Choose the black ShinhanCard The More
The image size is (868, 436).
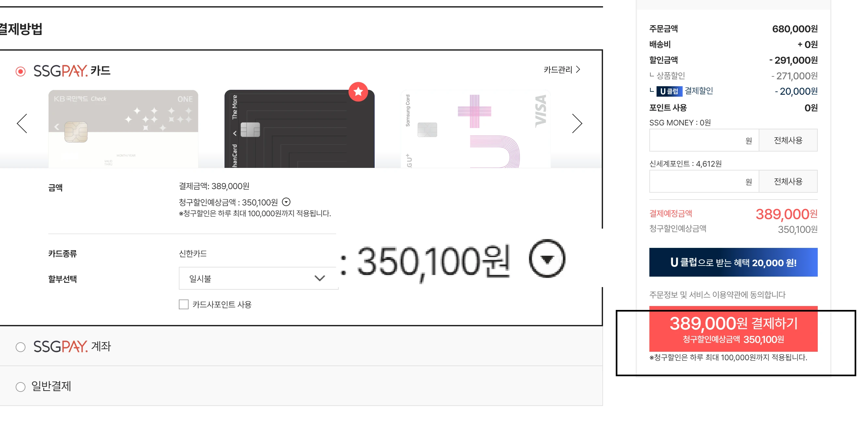(x=299, y=128)
